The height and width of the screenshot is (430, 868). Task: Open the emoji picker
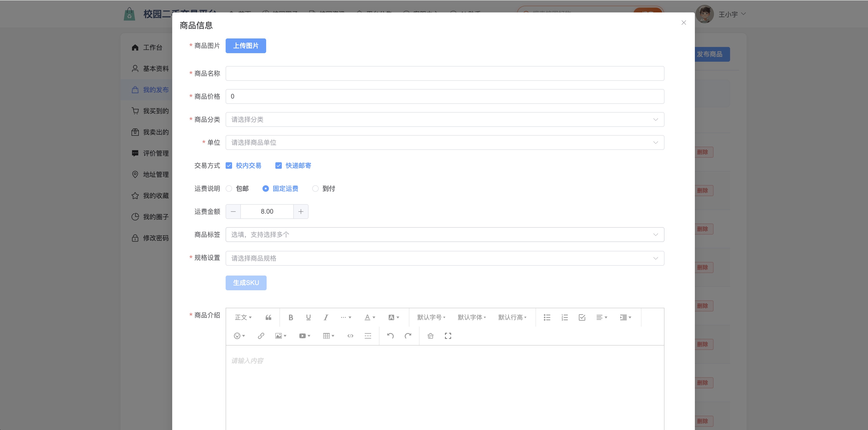240,336
